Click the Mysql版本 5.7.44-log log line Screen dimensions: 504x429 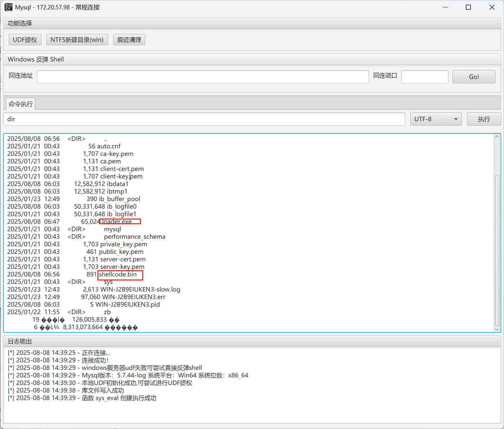128,375
